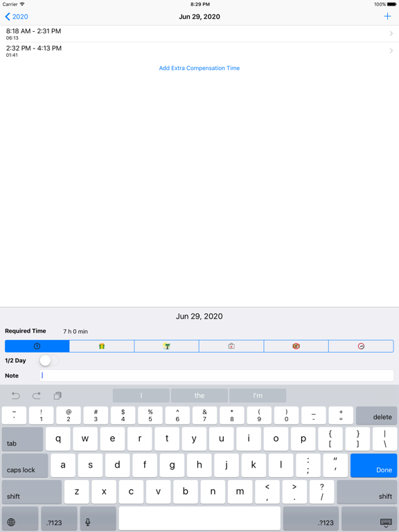Tap the tilde backtick key
Viewport: 399px width, 532px height.
click(14, 416)
